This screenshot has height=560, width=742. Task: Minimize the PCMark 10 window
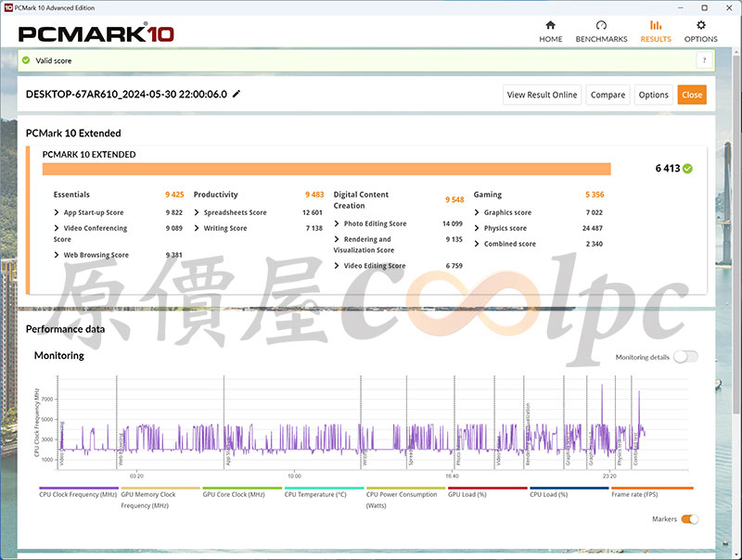click(x=681, y=7)
